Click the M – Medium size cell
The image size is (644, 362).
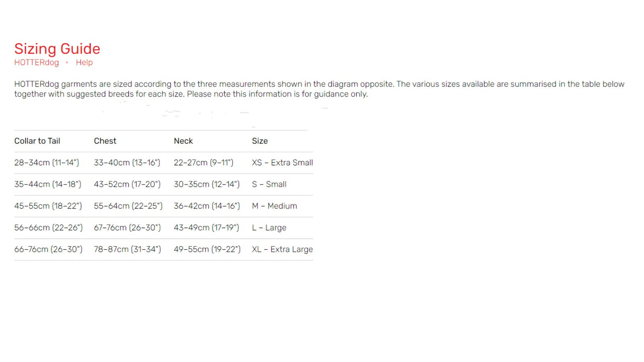tap(274, 206)
